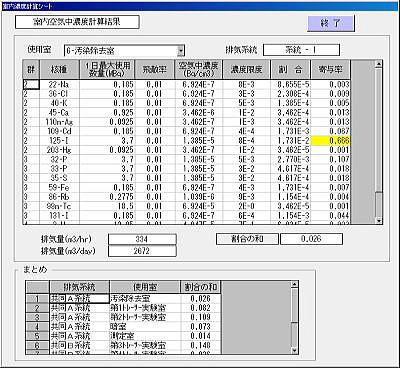
Task: Click the 0.107 contribution cell for 32-P
Action: (330, 159)
